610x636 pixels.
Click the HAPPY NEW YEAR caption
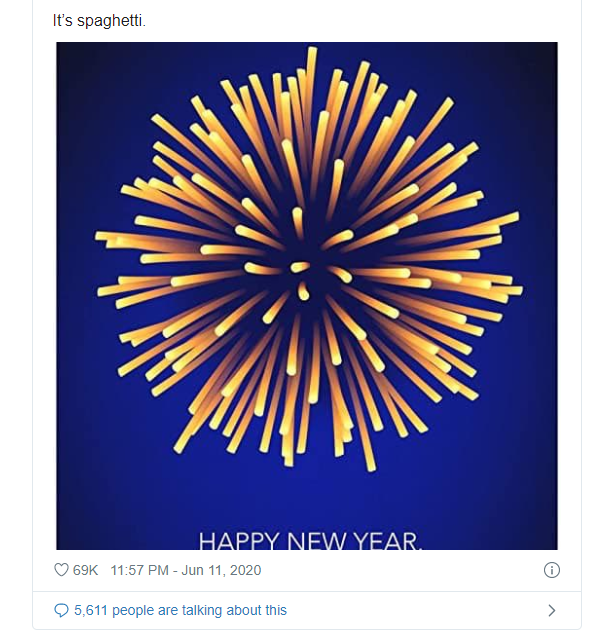point(311,542)
